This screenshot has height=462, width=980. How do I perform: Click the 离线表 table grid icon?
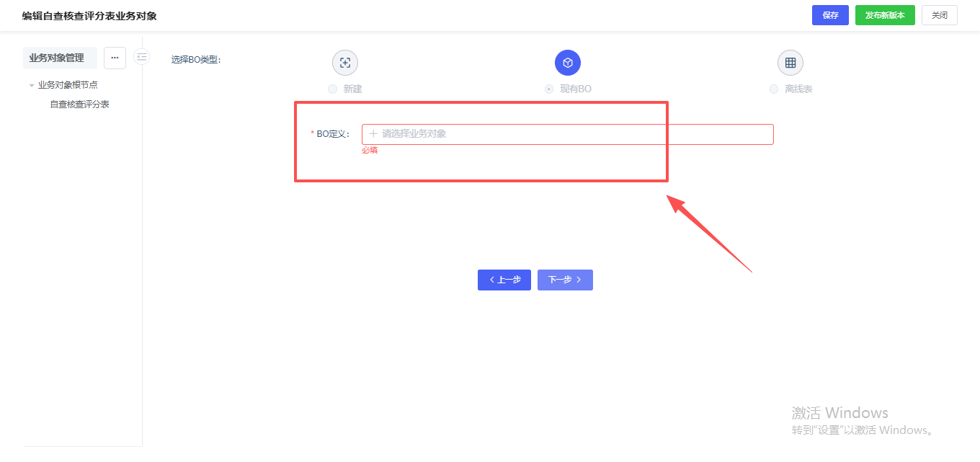790,63
